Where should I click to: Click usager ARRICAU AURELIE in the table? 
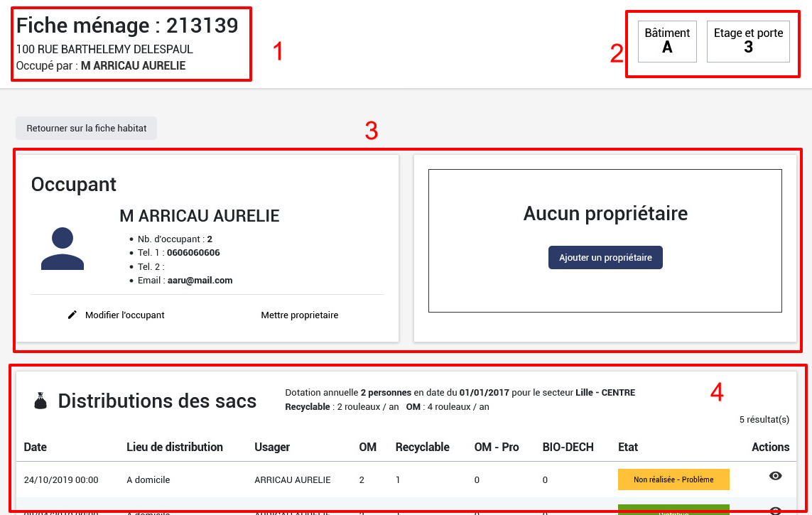click(x=293, y=479)
